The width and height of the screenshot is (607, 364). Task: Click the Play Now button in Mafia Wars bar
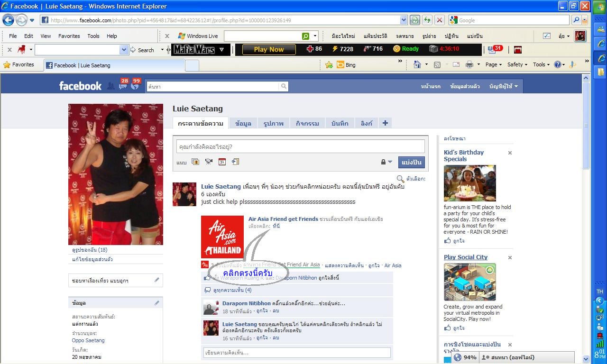tap(269, 49)
